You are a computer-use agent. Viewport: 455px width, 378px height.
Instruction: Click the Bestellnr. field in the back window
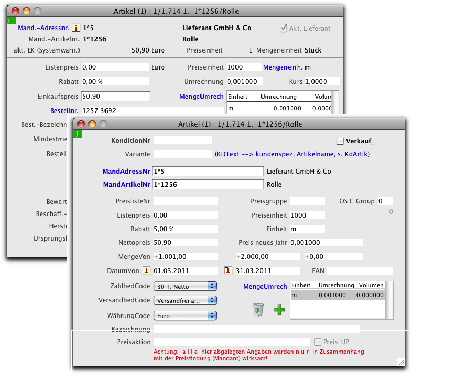pos(153,110)
